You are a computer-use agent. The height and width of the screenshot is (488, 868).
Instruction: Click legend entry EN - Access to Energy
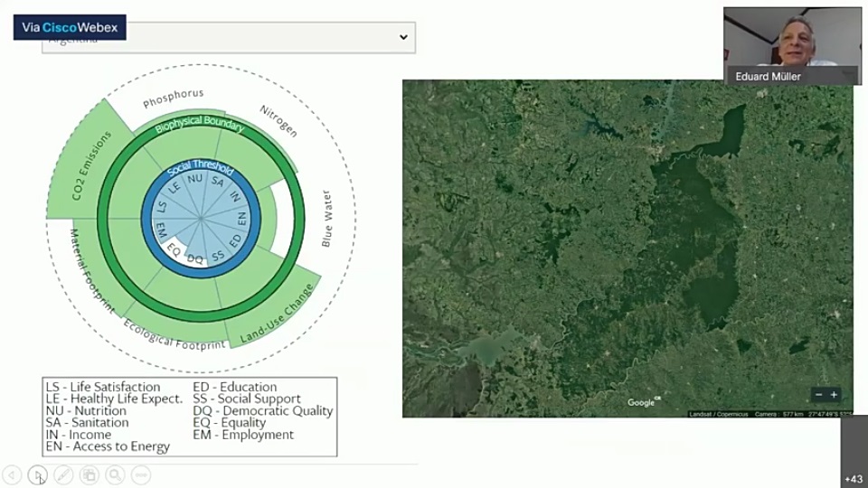[108, 446]
